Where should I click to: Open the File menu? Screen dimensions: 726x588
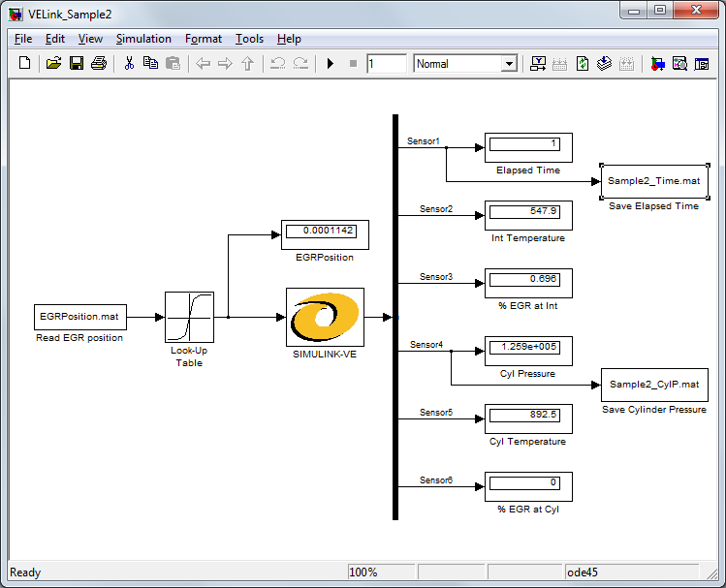(x=23, y=39)
